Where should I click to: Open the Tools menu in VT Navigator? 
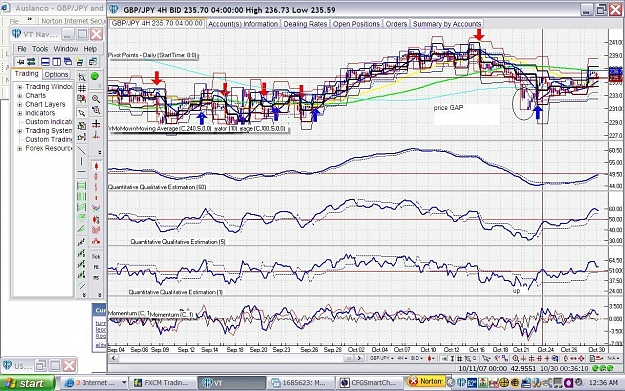click(x=40, y=49)
